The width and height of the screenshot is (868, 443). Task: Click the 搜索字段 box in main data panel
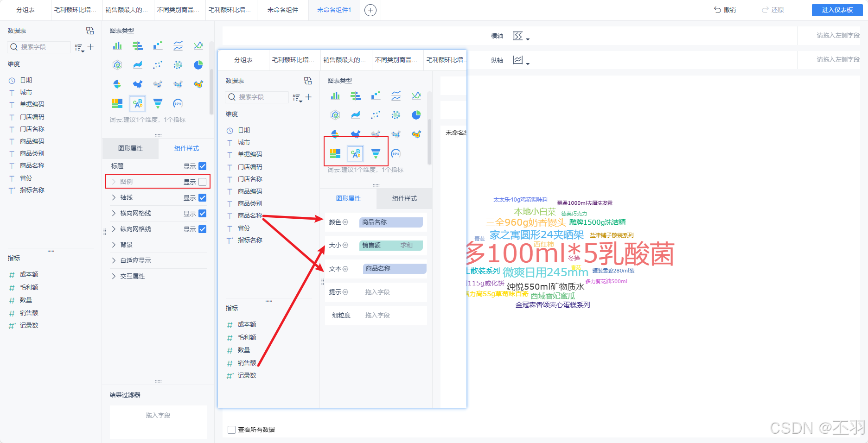pyautogui.click(x=39, y=47)
